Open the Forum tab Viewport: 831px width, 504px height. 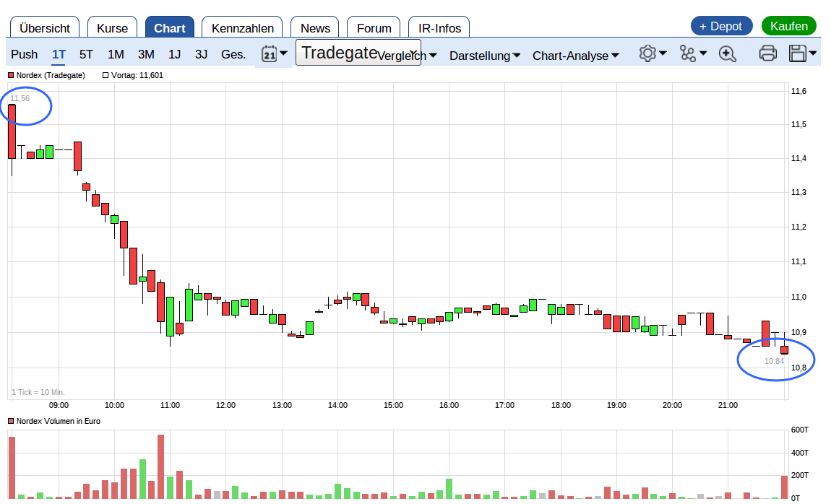[373, 28]
